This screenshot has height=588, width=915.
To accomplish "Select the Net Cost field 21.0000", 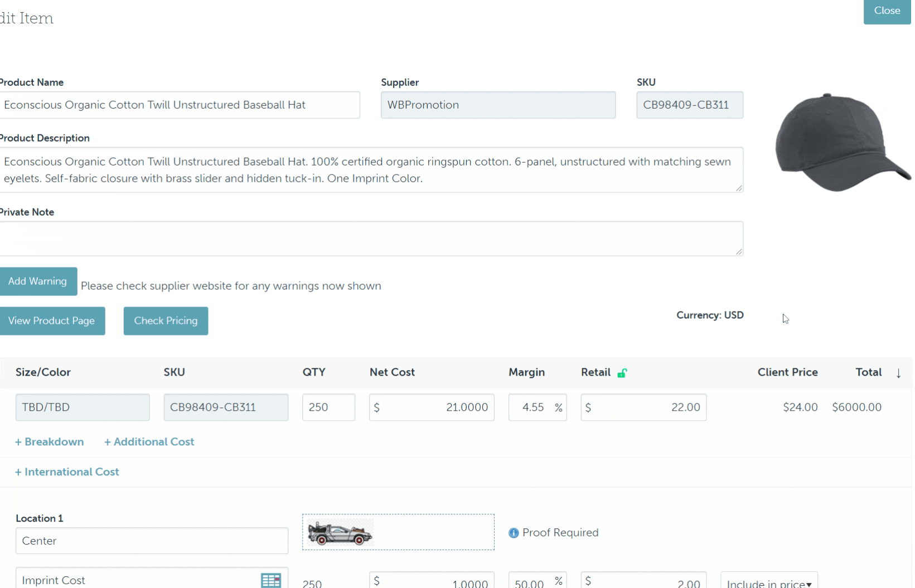I will click(x=432, y=407).
